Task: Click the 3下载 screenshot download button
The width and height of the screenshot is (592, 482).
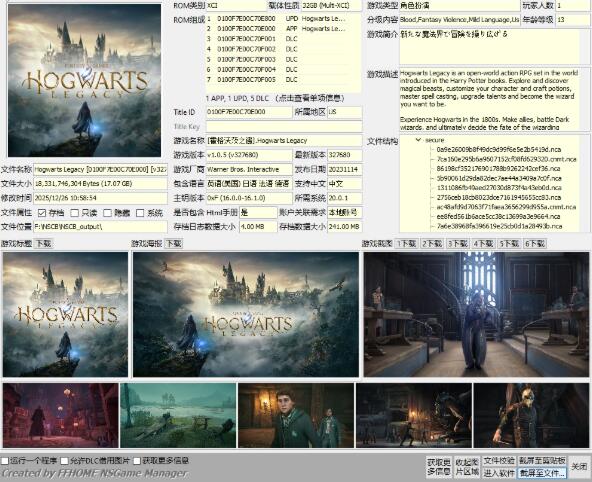Action: click(458, 244)
